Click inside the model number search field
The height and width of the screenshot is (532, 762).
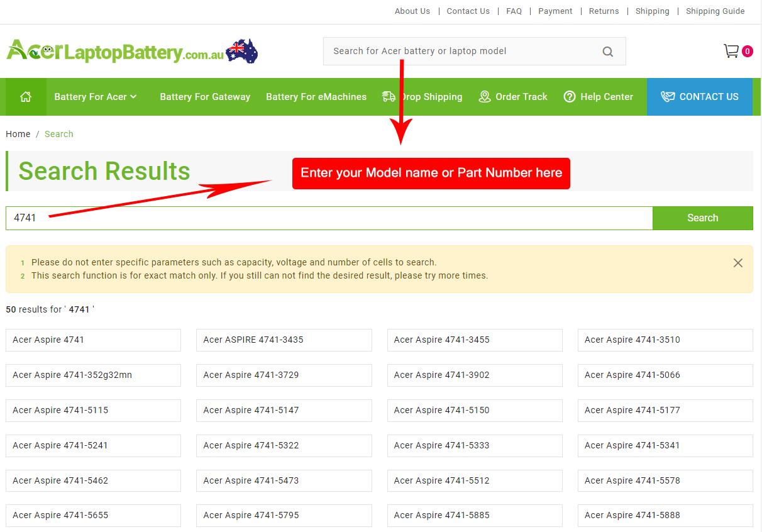[251, 218]
